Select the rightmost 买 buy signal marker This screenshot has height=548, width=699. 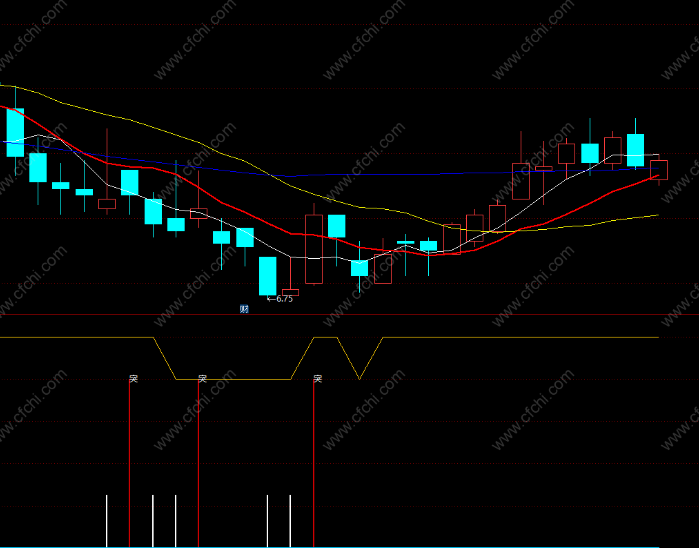pos(317,379)
